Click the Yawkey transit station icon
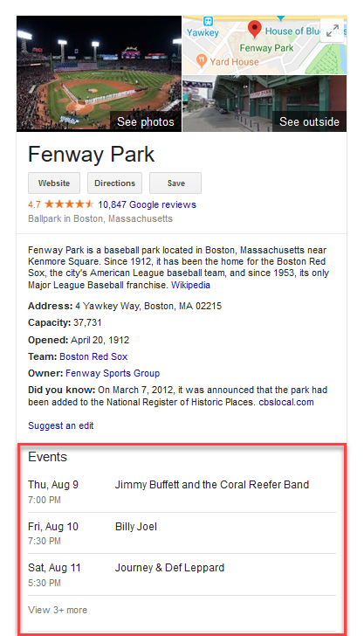The width and height of the screenshot is (364, 636). pos(208,21)
